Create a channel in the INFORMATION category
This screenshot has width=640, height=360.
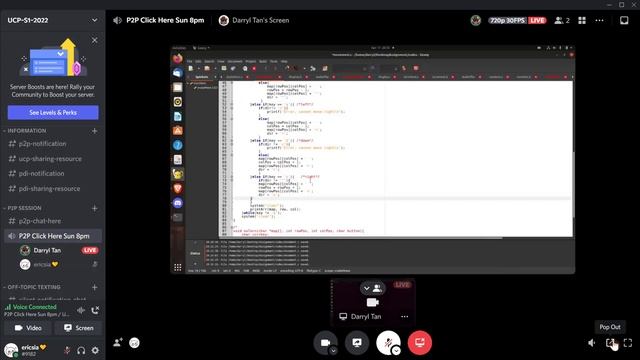[95, 131]
